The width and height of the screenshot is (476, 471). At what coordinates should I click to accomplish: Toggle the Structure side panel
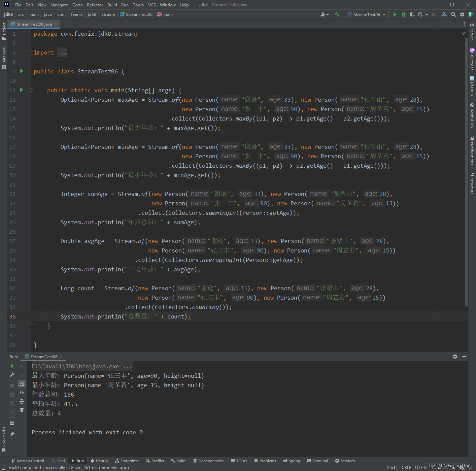(x=472, y=184)
